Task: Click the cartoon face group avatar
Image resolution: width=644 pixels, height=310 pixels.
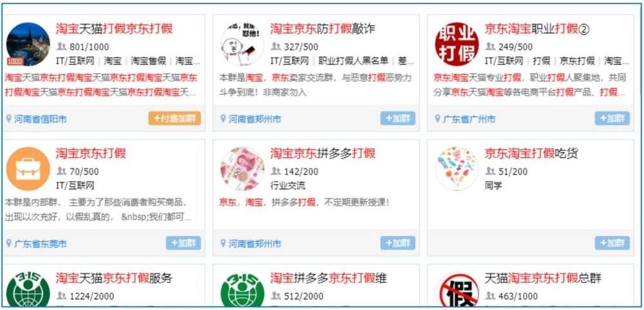Action: [242, 44]
